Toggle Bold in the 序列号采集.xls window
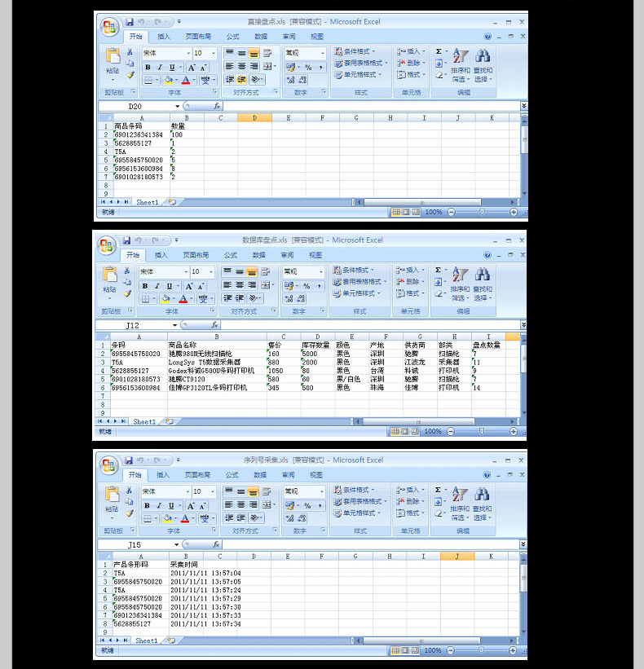This screenshot has height=669, width=644. click(147, 506)
